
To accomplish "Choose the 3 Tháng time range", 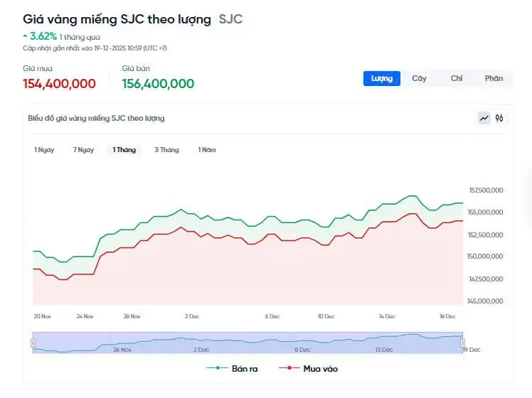I will click(166, 150).
